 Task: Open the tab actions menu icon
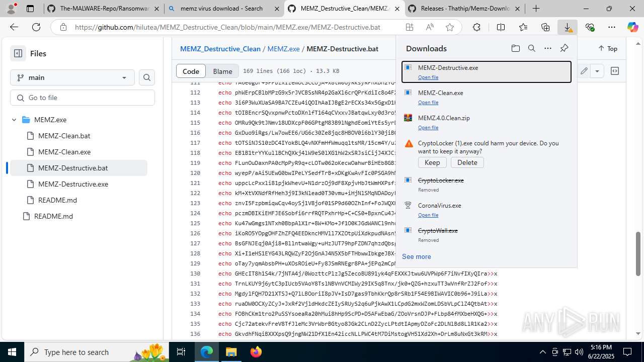(x=30, y=9)
